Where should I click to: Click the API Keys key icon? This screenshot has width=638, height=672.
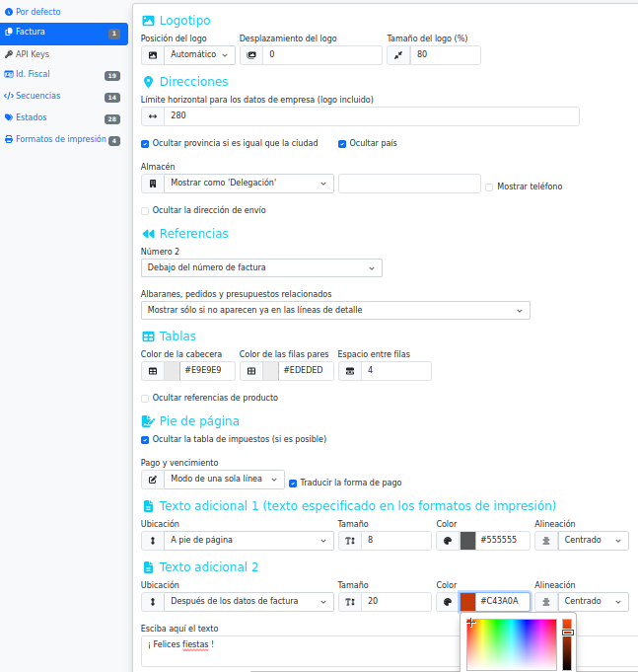pos(9,54)
